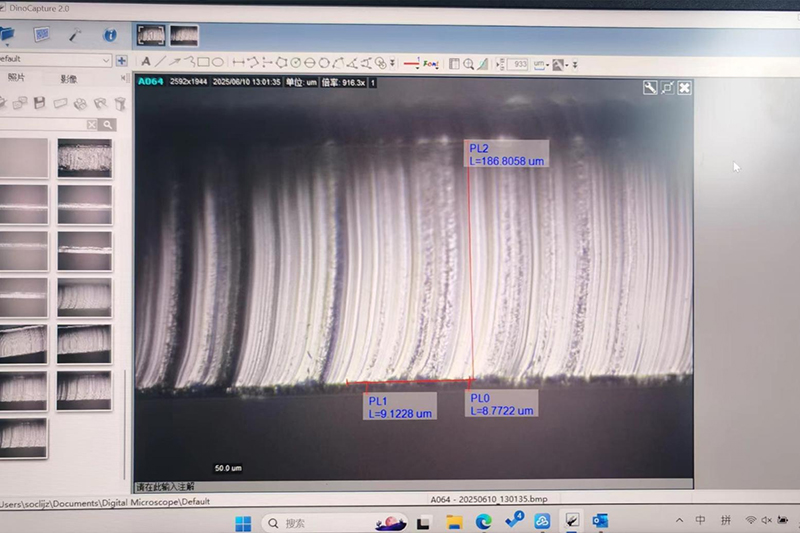Select the center distance circles tool
This screenshot has height=533, width=800.
pos(380,63)
